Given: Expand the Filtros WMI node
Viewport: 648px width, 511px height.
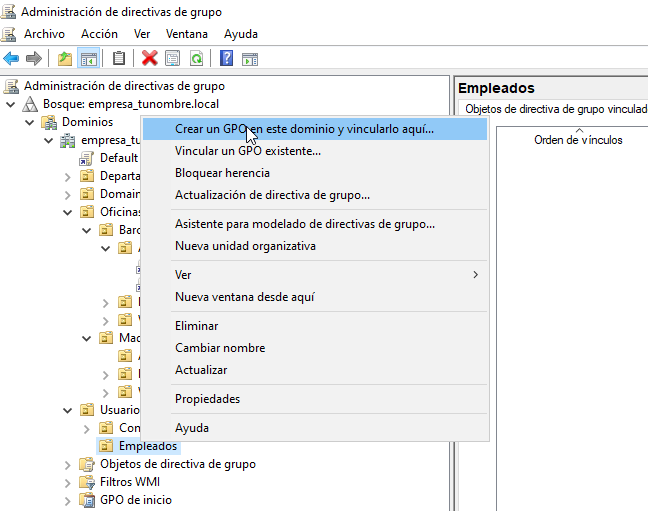Looking at the screenshot, I should [68, 483].
